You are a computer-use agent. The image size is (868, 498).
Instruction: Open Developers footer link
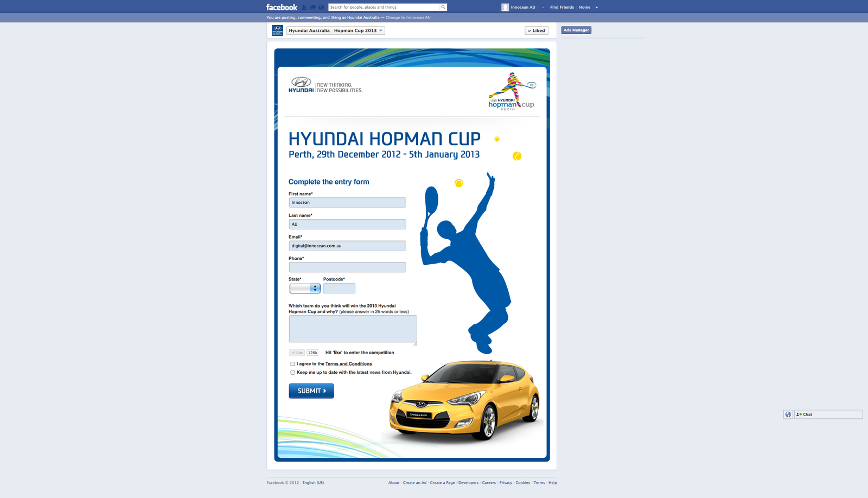click(468, 483)
